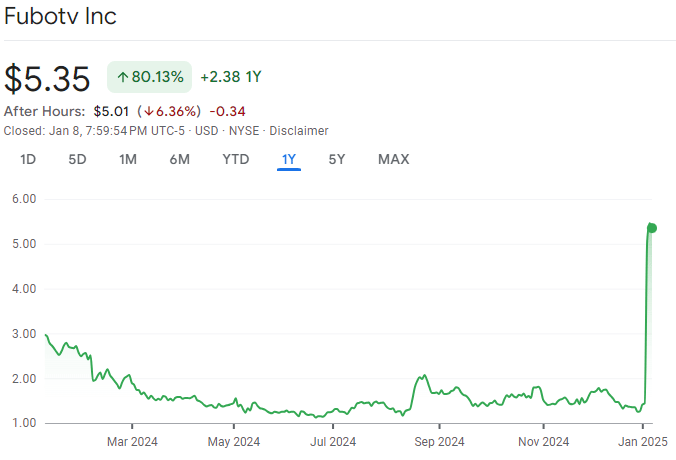Image resolution: width=676 pixels, height=460 pixels.
Task: Click the May 2024 axis label
Action: [x=234, y=442]
